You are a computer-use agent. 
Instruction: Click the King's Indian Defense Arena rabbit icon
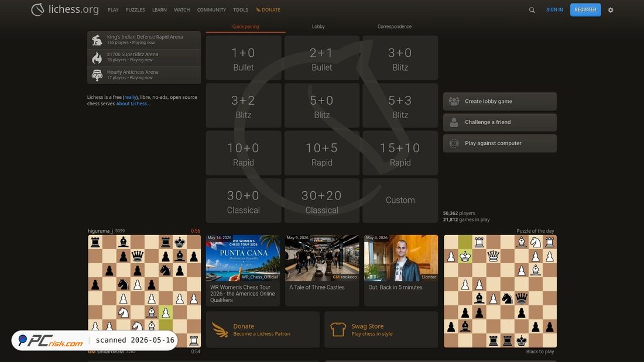97,40
